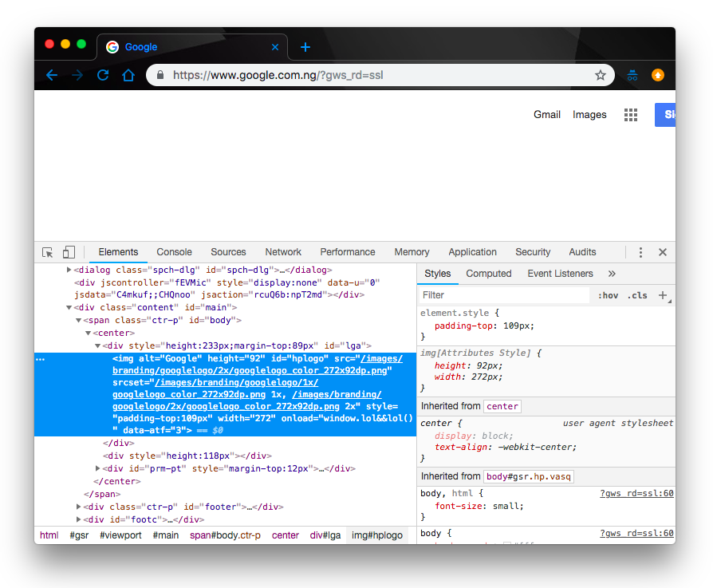713x588 pixels.
Task: Click the ellipsis beside selected img node
Action: coord(40,359)
